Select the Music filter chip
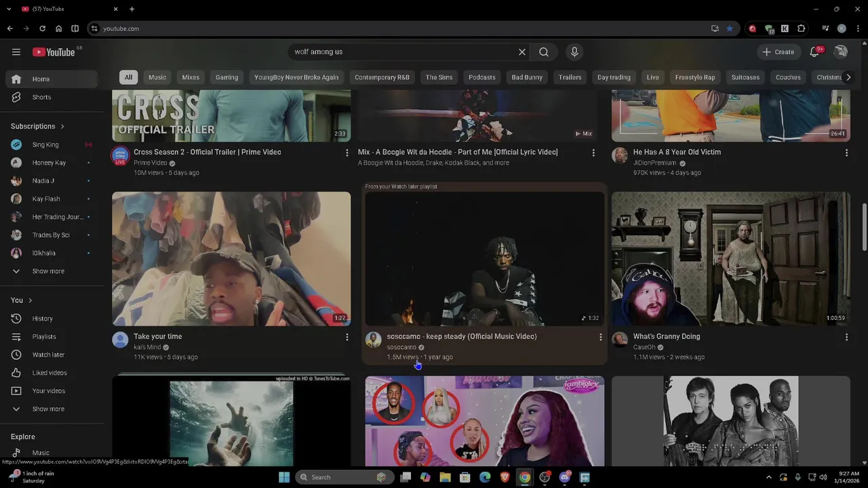 [x=157, y=77]
